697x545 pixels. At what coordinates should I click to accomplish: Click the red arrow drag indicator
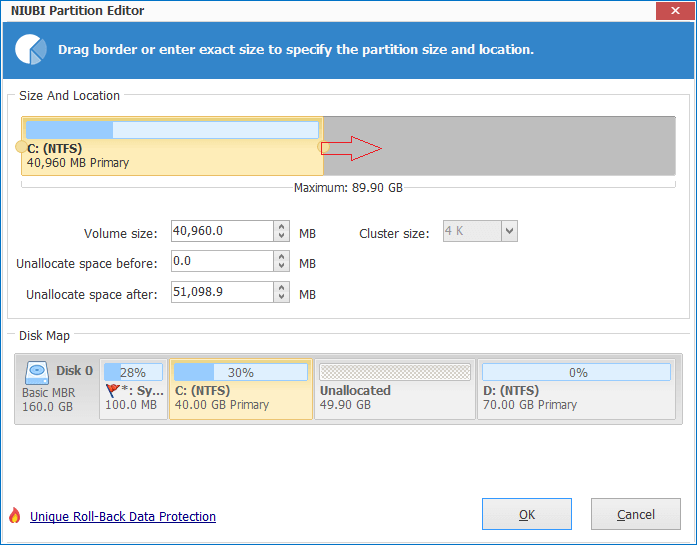coord(353,148)
